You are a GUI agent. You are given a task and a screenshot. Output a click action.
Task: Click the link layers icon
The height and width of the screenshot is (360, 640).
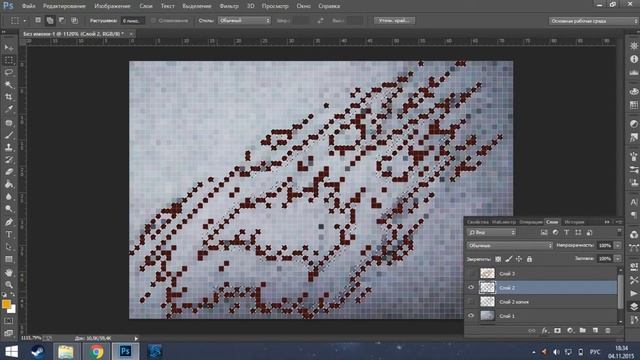531,331
